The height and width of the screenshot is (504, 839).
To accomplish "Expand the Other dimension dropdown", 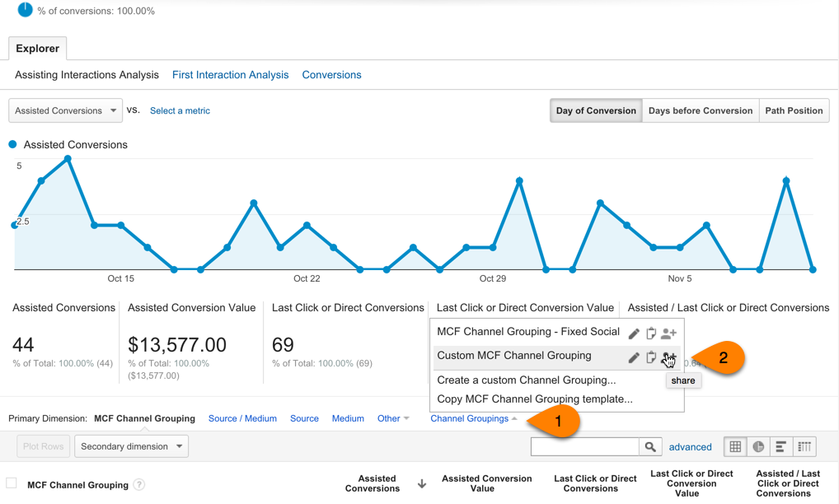I will (x=393, y=418).
